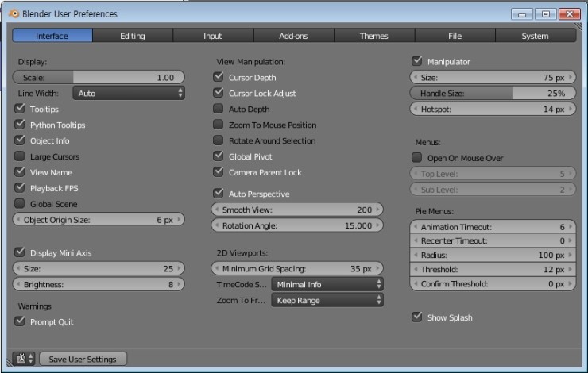Click the Animation Timeout field

[x=493, y=226]
